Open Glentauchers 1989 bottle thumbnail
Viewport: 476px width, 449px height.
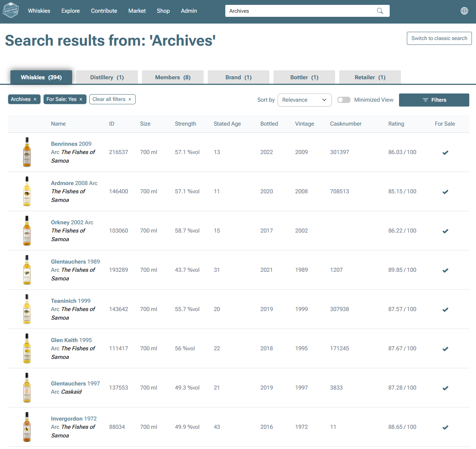pos(27,270)
